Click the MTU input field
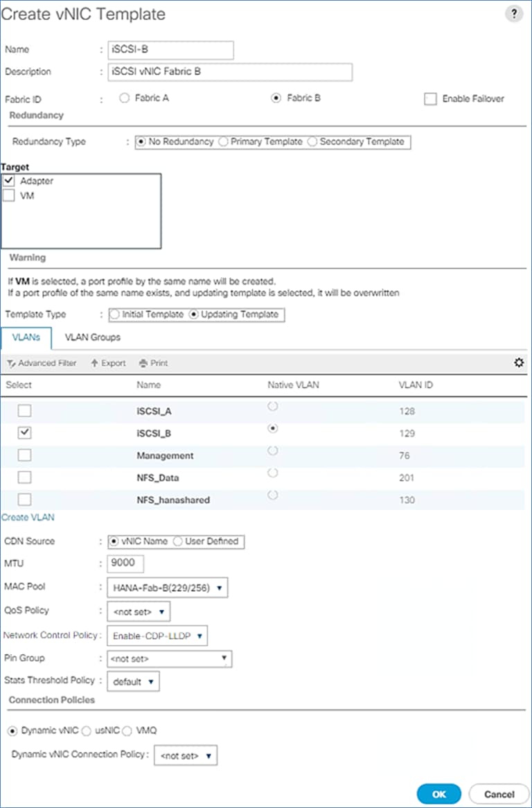 point(125,563)
